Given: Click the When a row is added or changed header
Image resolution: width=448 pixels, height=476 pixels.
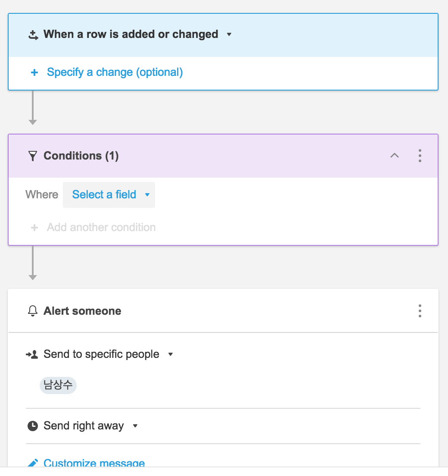Looking at the screenshot, I should [131, 34].
